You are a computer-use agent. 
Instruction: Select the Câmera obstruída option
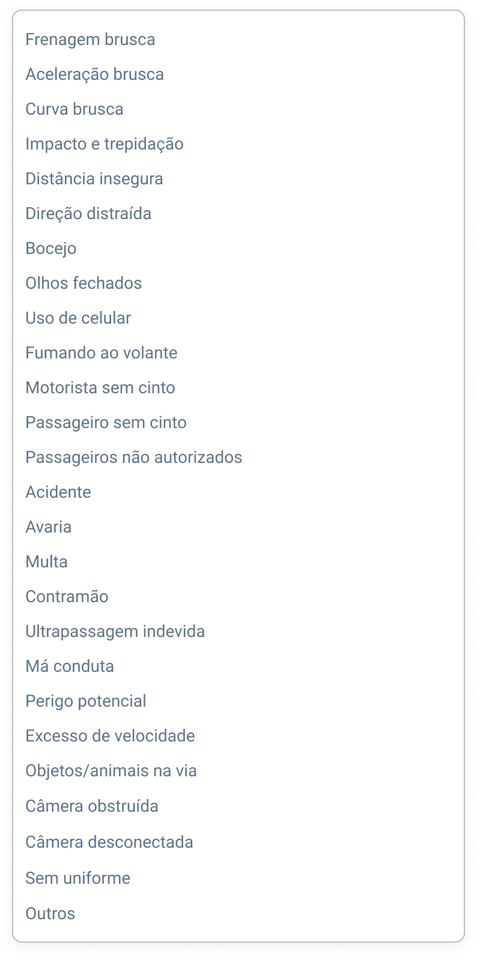pos(238,806)
